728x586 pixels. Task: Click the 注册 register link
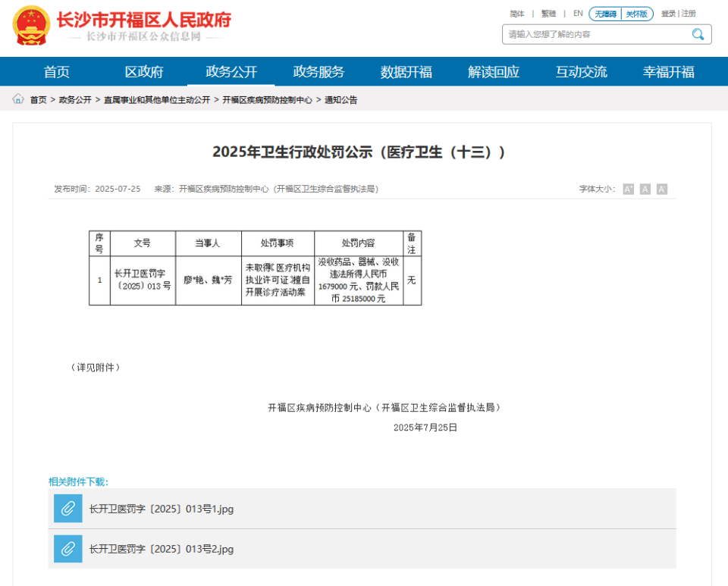687,13
